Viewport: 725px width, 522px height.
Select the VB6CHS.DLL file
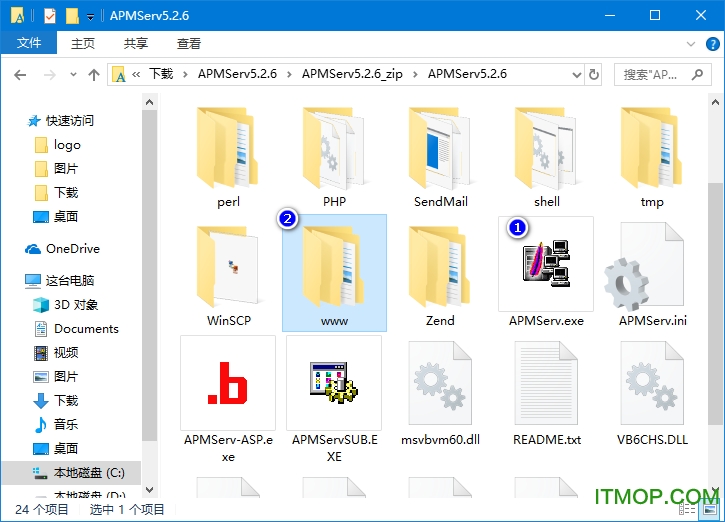coord(652,394)
